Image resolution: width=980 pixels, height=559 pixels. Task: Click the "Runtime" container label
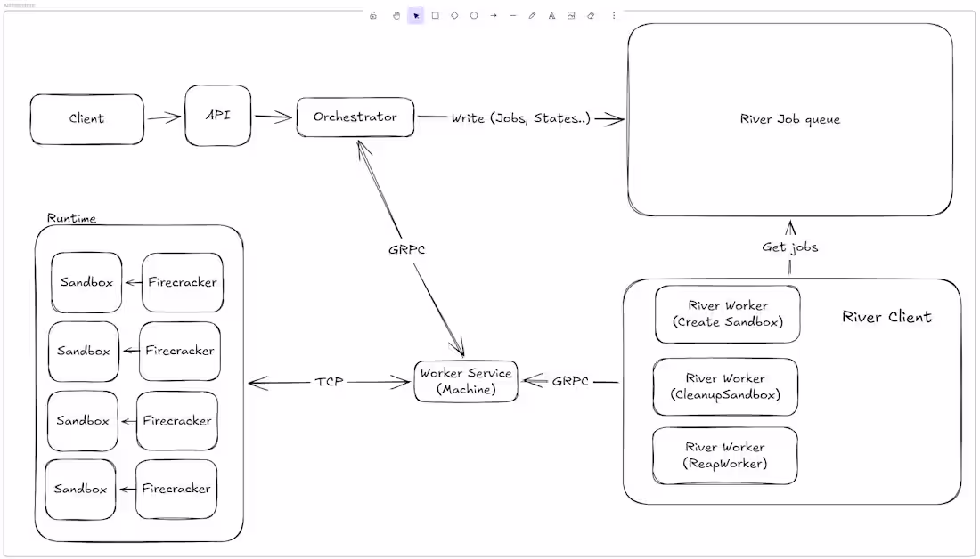click(x=72, y=218)
